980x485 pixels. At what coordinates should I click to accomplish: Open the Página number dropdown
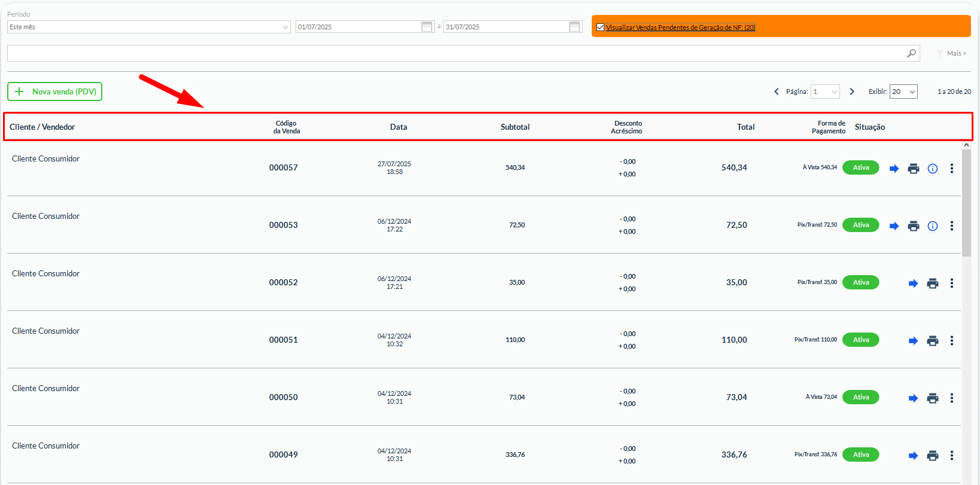point(825,91)
